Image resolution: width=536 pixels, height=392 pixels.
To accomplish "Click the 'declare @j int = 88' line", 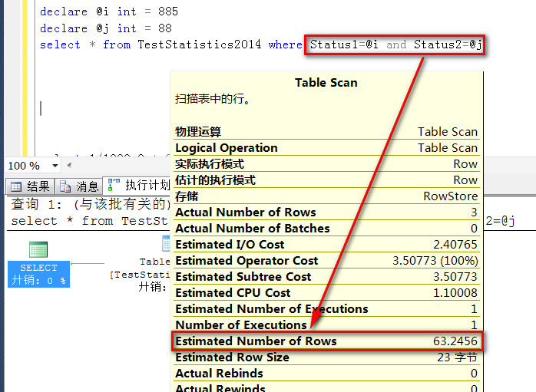I will pos(106,28).
